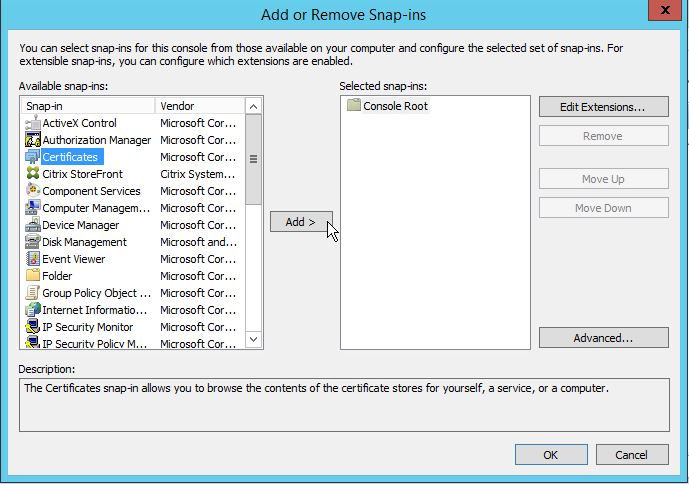Image resolution: width=689 pixels, height=484 pixels.
Task: Select Event Viewer snap-in name
Action: pos(74,259)
